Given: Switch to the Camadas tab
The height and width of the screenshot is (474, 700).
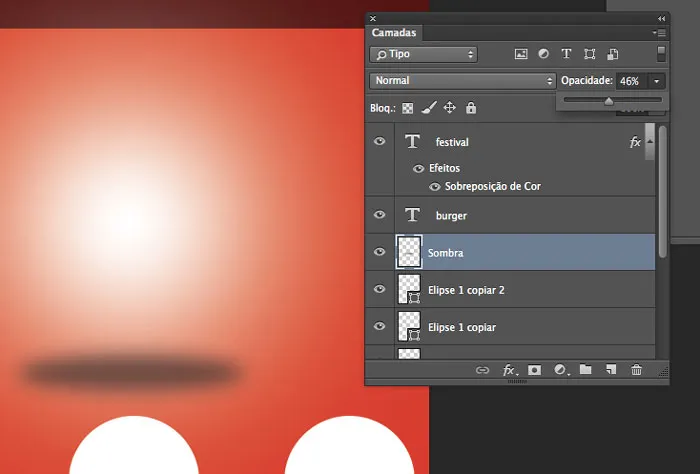Looking at the screenshot, I should click(x=394, y=33).
